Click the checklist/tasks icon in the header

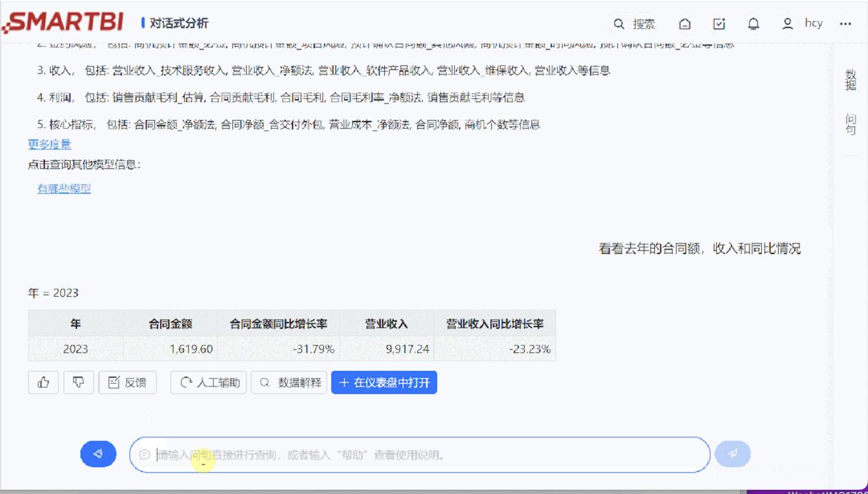(x=719, y=23)
